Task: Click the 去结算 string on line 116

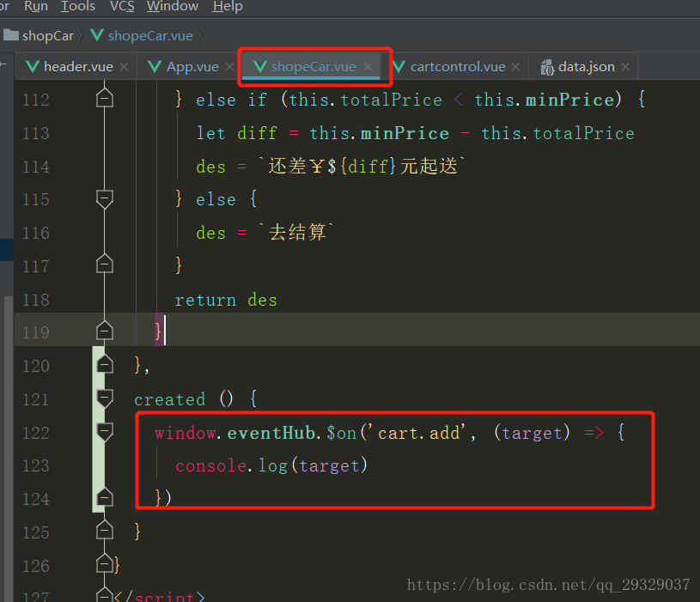Action: pos(297,232)
